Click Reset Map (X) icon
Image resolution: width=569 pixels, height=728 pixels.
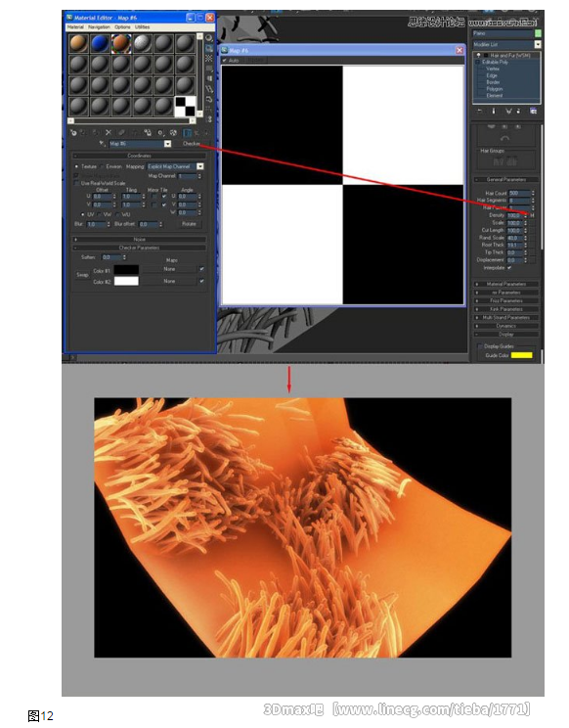pyautogui.click(x=109, y=133)
